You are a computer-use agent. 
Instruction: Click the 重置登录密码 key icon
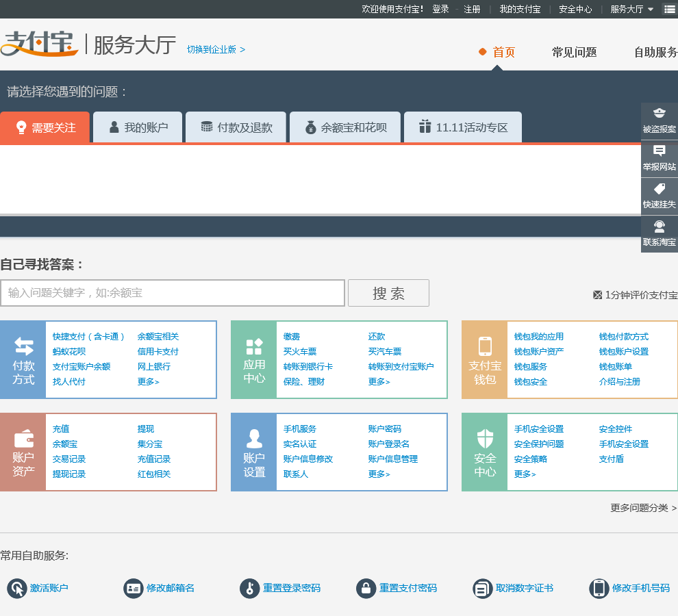[x=249, y=589]
